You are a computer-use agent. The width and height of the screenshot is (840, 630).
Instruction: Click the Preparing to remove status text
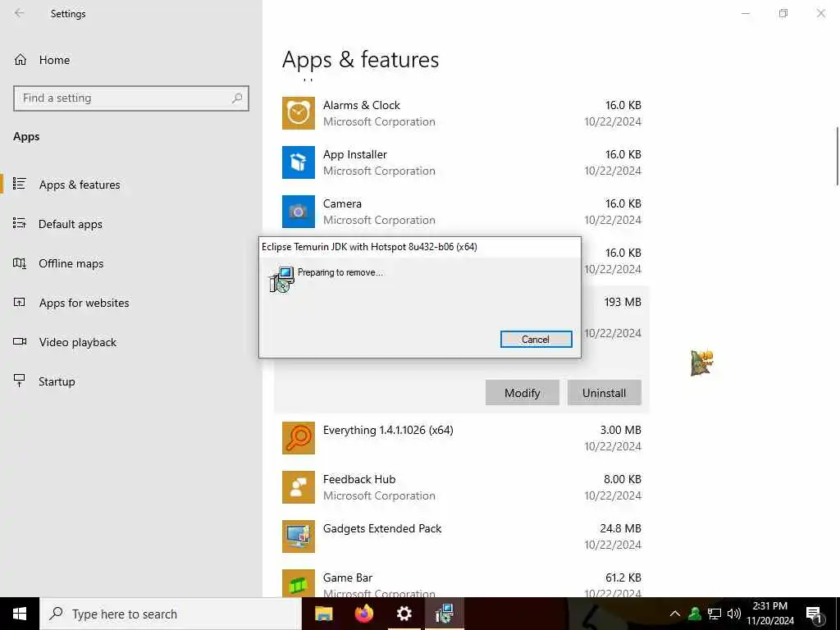[340, 272]
